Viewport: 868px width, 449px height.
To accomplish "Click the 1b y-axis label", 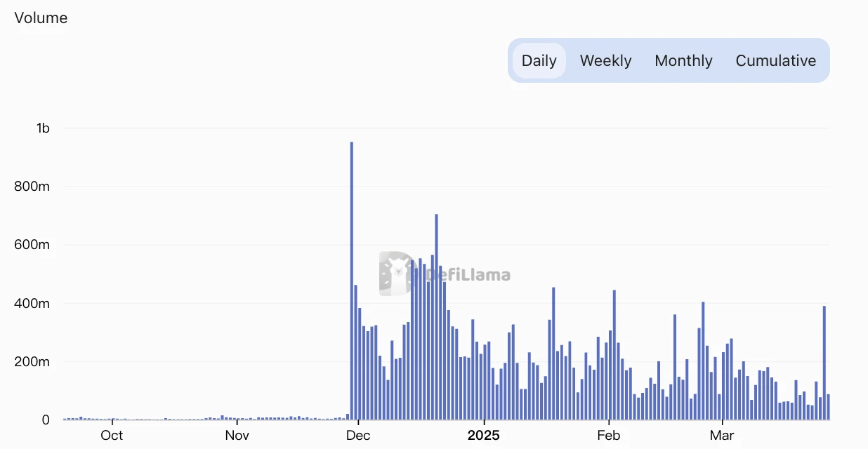I will [x=43, y=128].
